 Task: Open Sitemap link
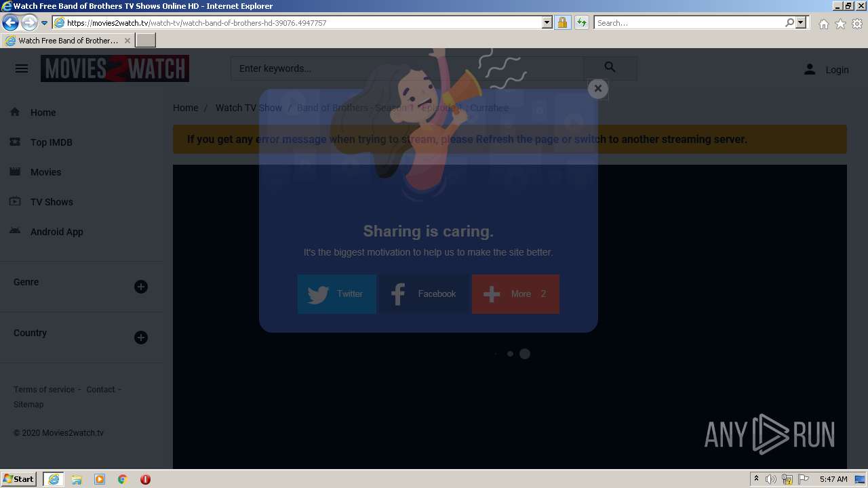[28, 405]
